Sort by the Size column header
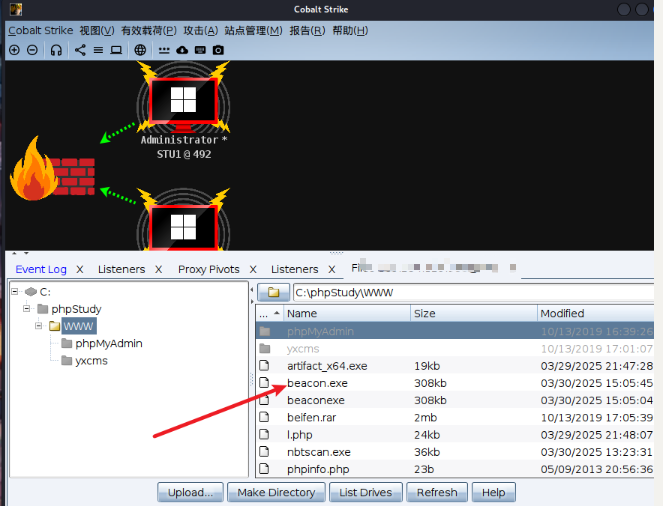This screenshot has height=506, width=663. pyautogui.click(x=474, y=313)
